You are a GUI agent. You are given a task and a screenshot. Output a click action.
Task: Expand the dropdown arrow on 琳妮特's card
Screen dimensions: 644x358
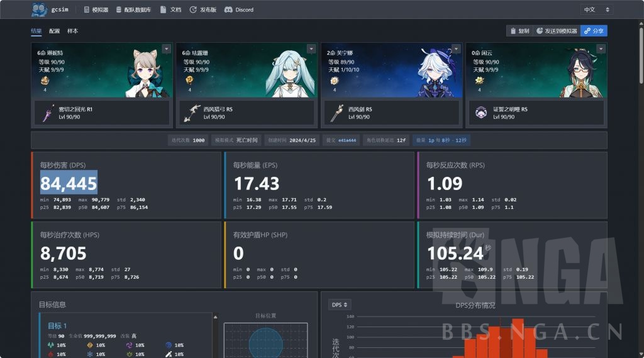pyautogui.click(x=166, y=48)
